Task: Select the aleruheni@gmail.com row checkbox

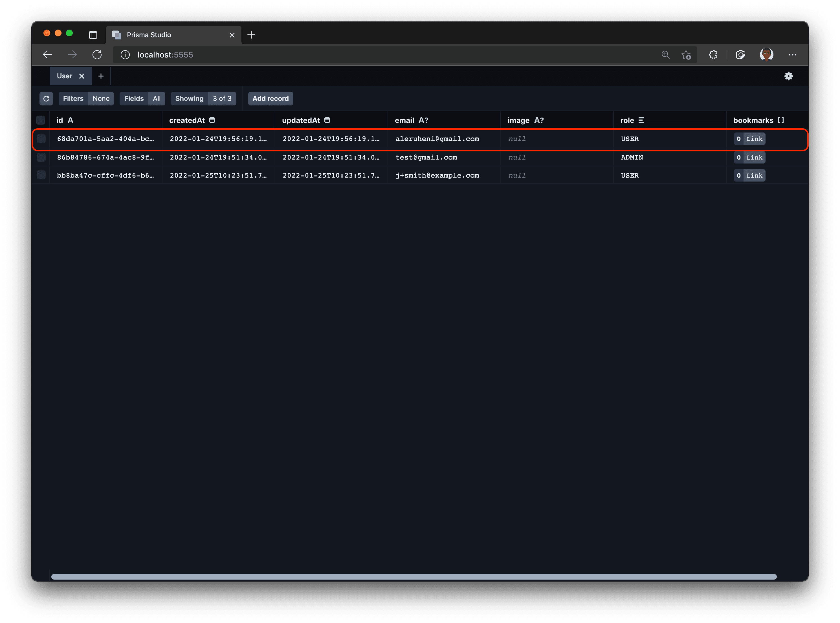Action: click(41, 139)
